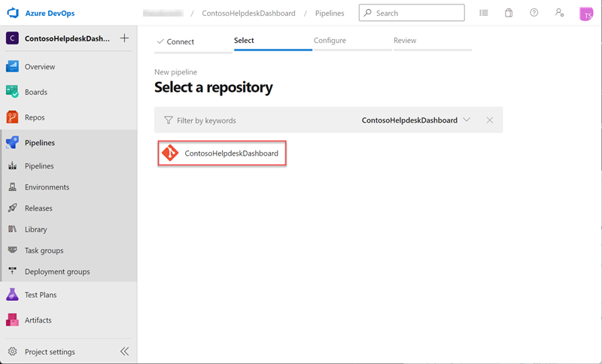Select the bold Pipelines hub header
This screenshot has width=602, height=364.
[40, 143]
